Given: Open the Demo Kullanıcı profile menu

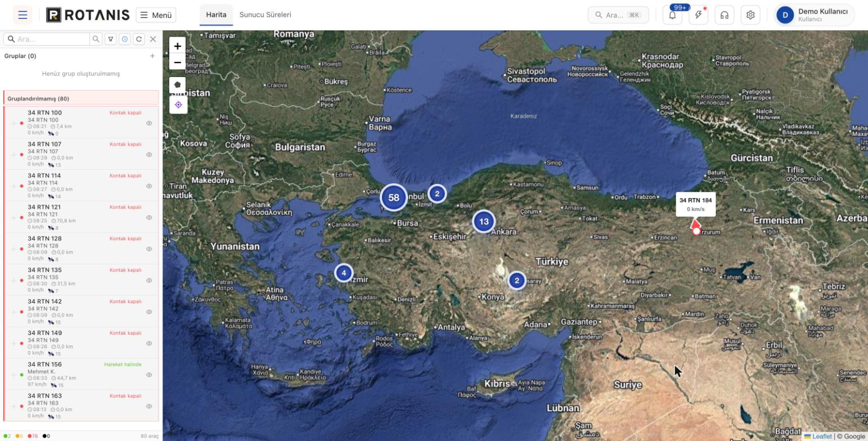Looking at the screenshot, I should pos(814,15).
